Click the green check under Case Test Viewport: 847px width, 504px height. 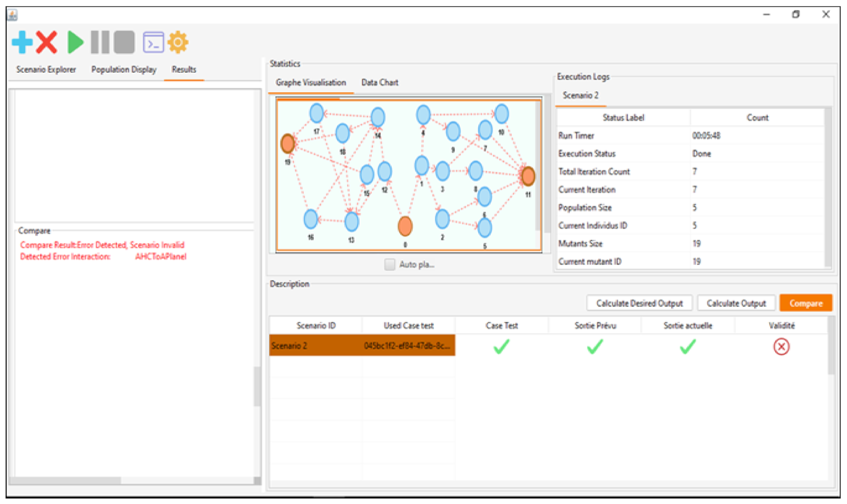click(x=501, y=347)
